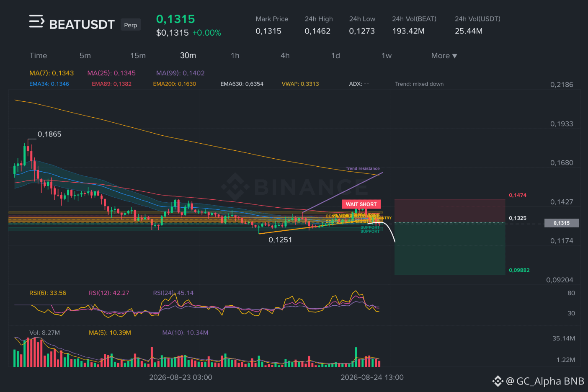This screenshot has height=392, width=588.
Task: Click the entry level 0,1325 label
Action: point(518,218)
